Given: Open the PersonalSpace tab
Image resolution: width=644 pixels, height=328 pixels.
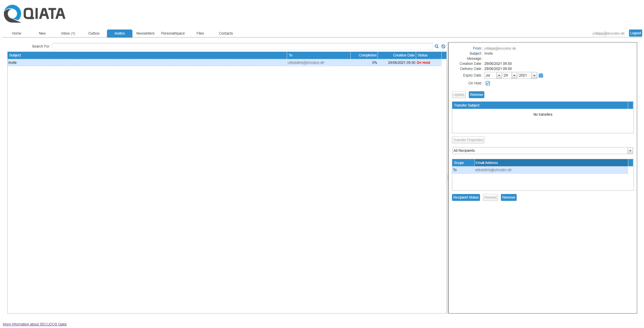Looking at the screenshot, I should tap(173, 33).
